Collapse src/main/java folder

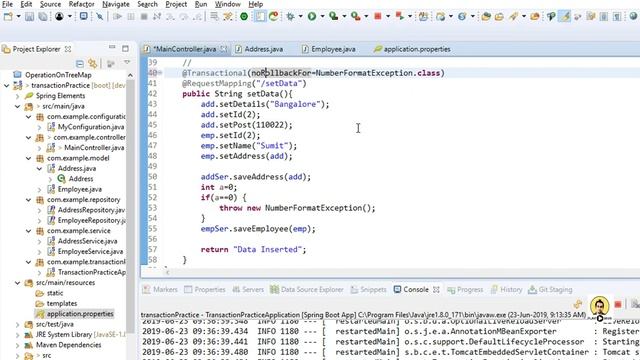pyautogui.click(x=18, y=106)
